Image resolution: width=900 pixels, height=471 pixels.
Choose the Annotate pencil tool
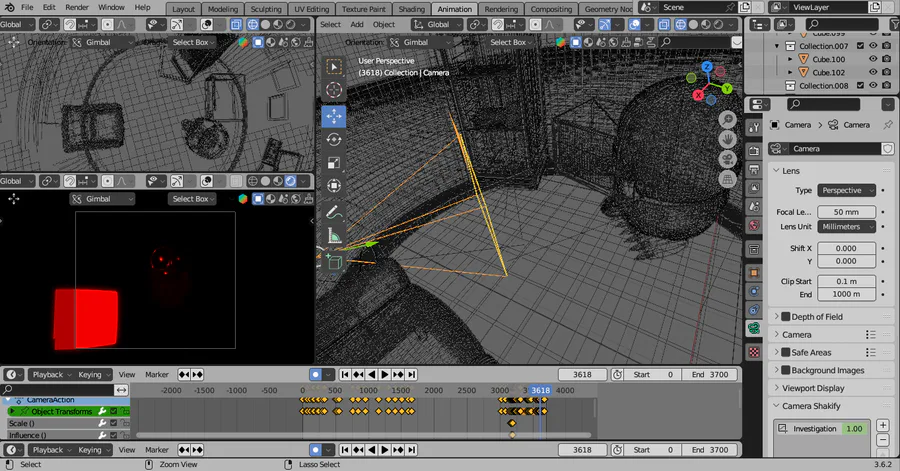333,212
